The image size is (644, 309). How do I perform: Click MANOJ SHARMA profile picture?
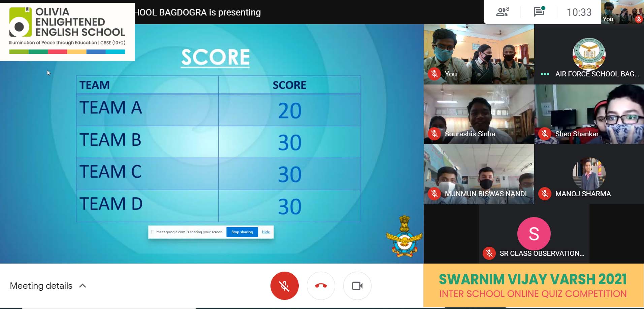(x=589, y=173)
